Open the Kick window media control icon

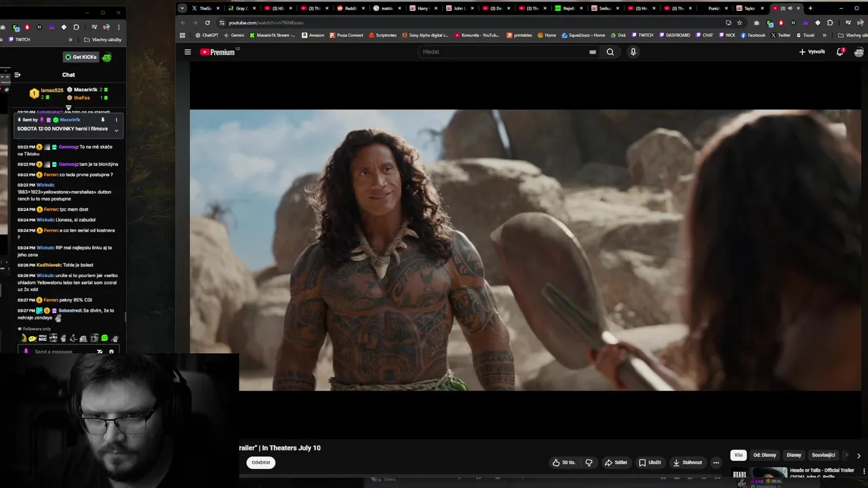point(94,27)
